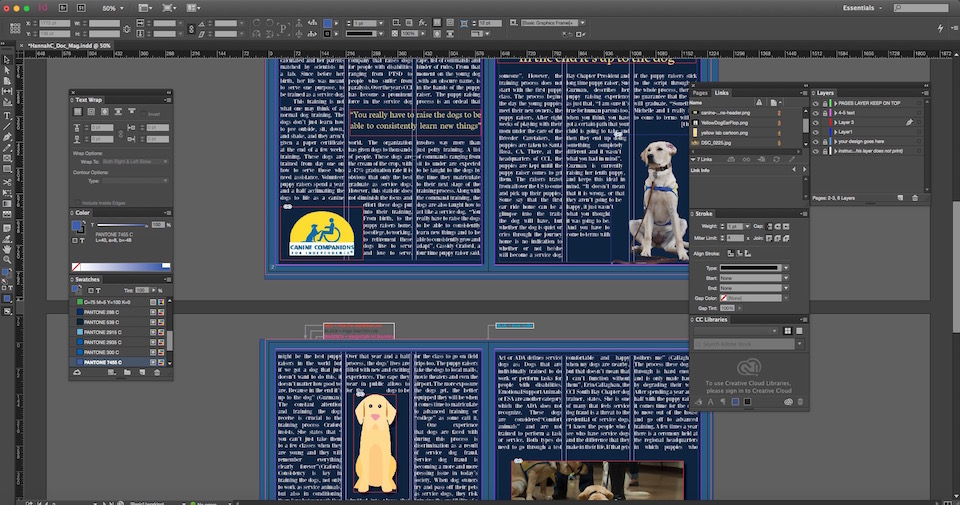
Task: Choose the Jump to Next Column wrap icon
Action: tap(132, 112)
